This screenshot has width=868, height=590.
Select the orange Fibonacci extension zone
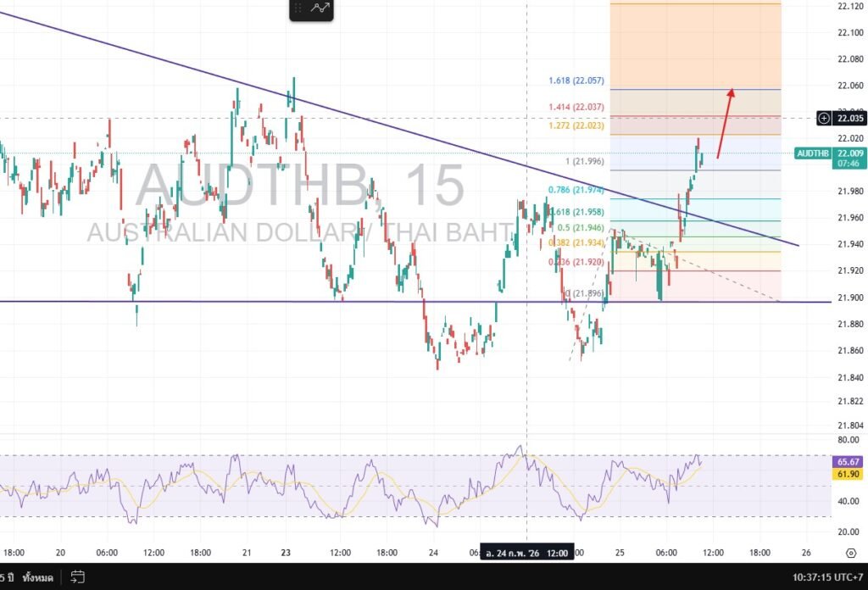point(695,42)
